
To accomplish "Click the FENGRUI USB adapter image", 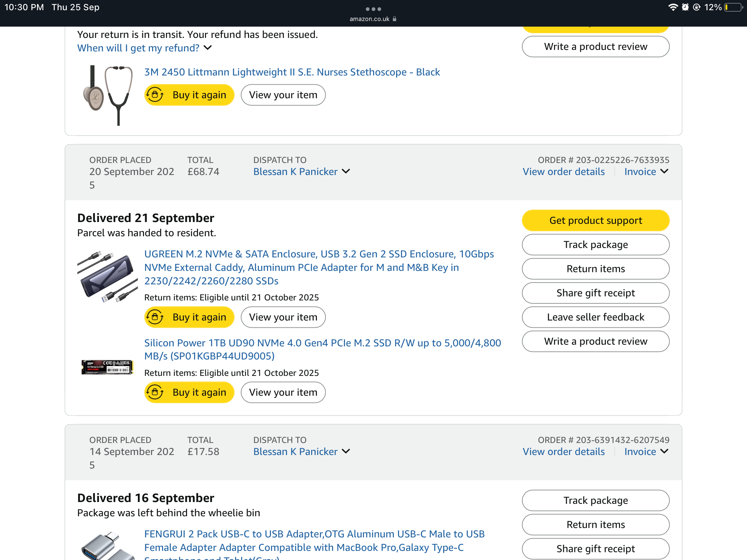I will point(106,545).
